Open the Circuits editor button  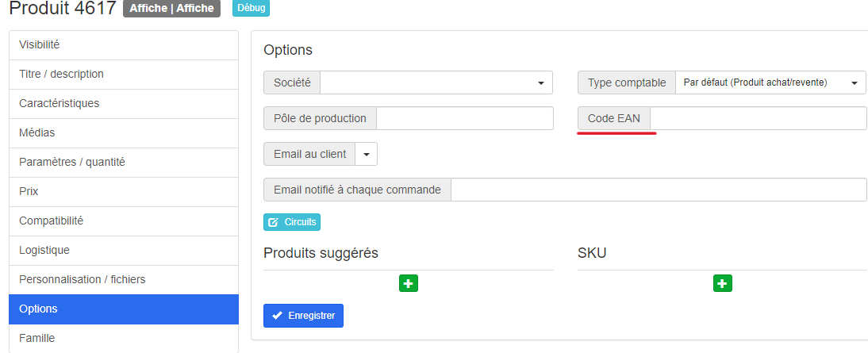pos(292,222)
